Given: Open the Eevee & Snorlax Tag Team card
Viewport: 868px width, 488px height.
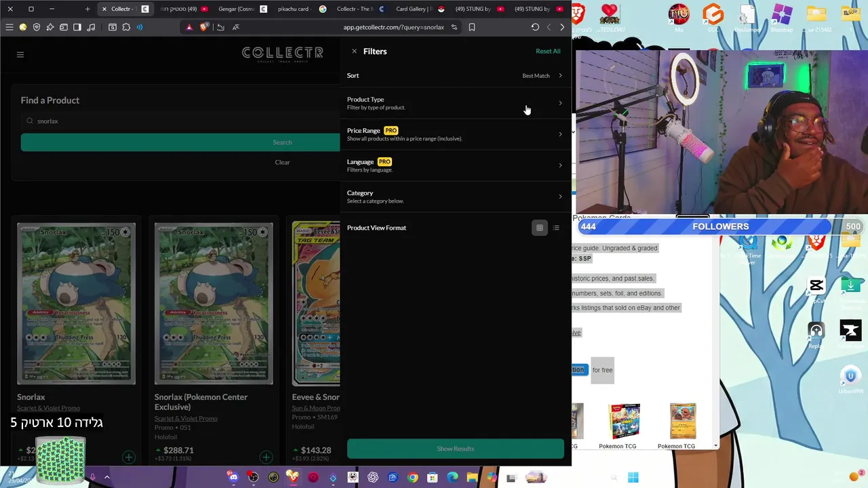Looking at the screenshot, I should click(316, 304).
